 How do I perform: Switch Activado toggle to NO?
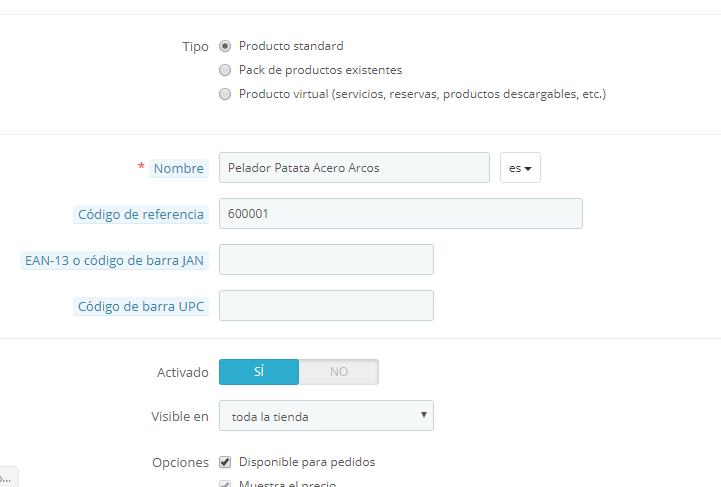[x=339, y=372]
